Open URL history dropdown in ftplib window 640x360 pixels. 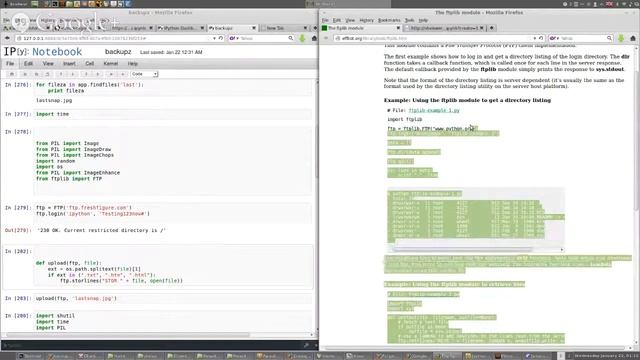[534, 38]
